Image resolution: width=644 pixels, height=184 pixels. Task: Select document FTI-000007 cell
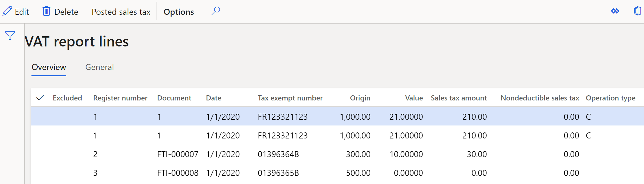(178, 154)
